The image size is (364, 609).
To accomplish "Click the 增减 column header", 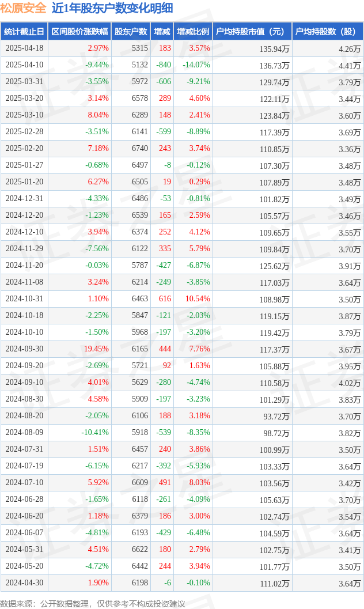I will coord(162,32).
